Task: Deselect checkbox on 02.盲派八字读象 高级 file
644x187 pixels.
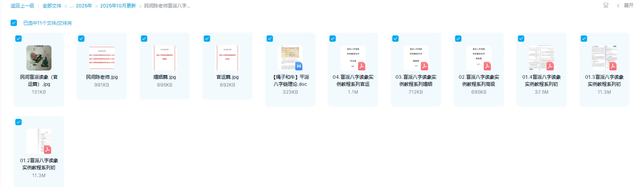Action: (458, 39)
